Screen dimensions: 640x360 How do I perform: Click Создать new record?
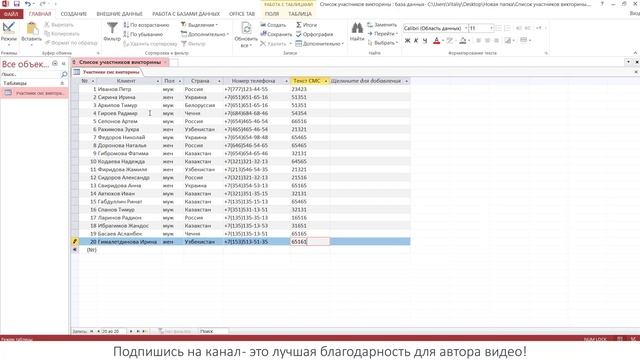tap(273, 25)
